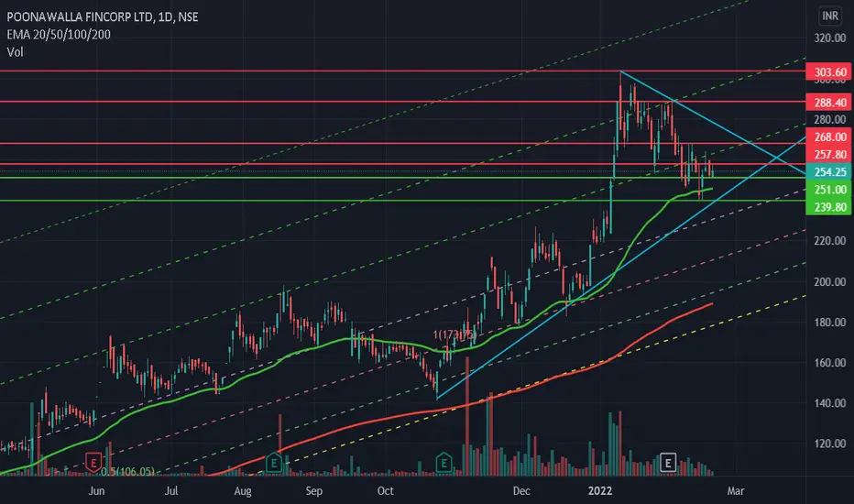Click the 288.40 red price label
This screenshot has height=504, width=854.
829,103
